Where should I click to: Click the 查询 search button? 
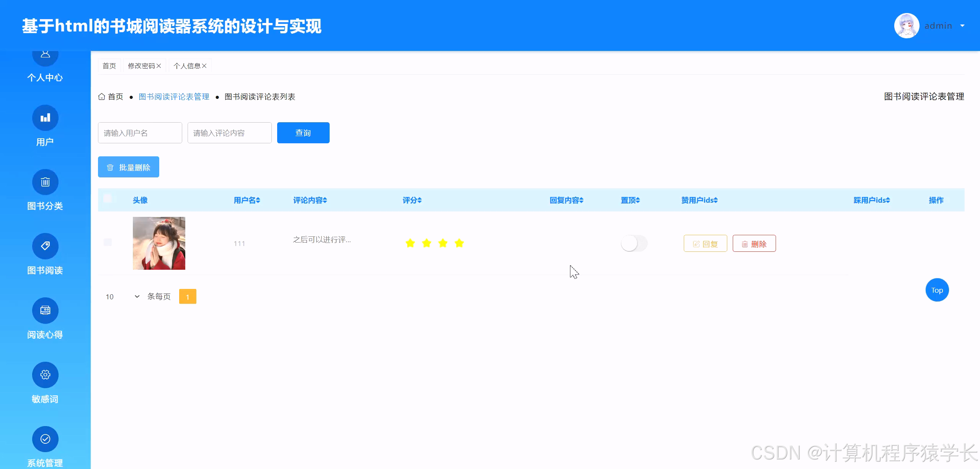[x=303, y=133]
